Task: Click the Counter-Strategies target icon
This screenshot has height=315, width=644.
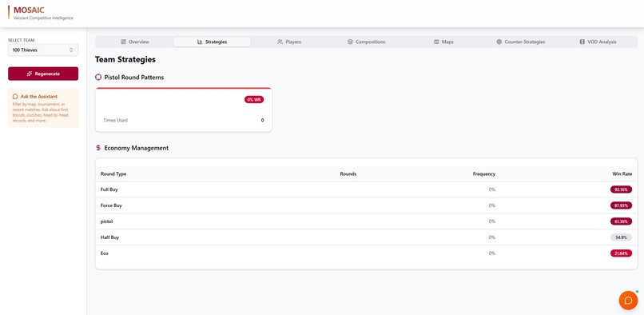Action: pos(499,42)
